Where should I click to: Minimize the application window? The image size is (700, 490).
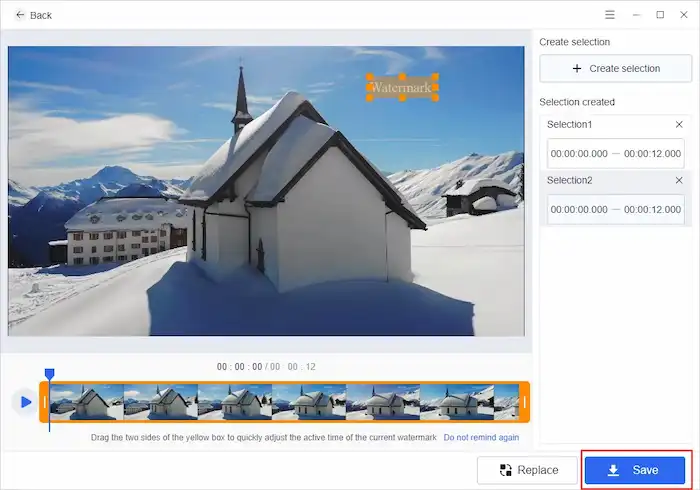[x=637, y=15]
